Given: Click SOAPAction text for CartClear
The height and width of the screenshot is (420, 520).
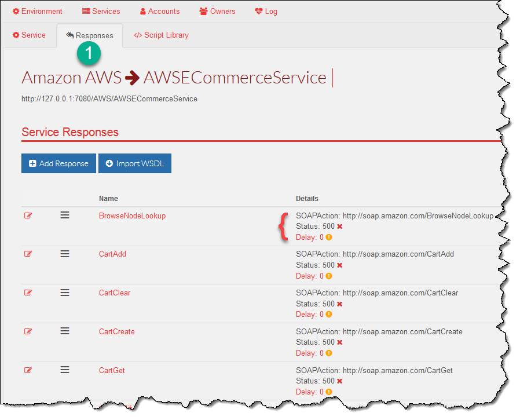Looking at the screenshot, I should 377,293.
